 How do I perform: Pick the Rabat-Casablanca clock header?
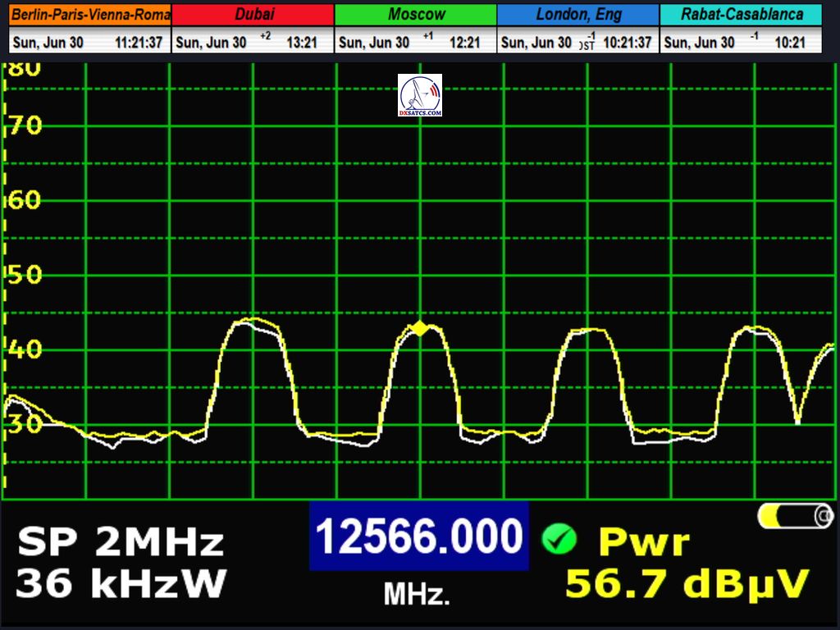click(x=742, y=15)
